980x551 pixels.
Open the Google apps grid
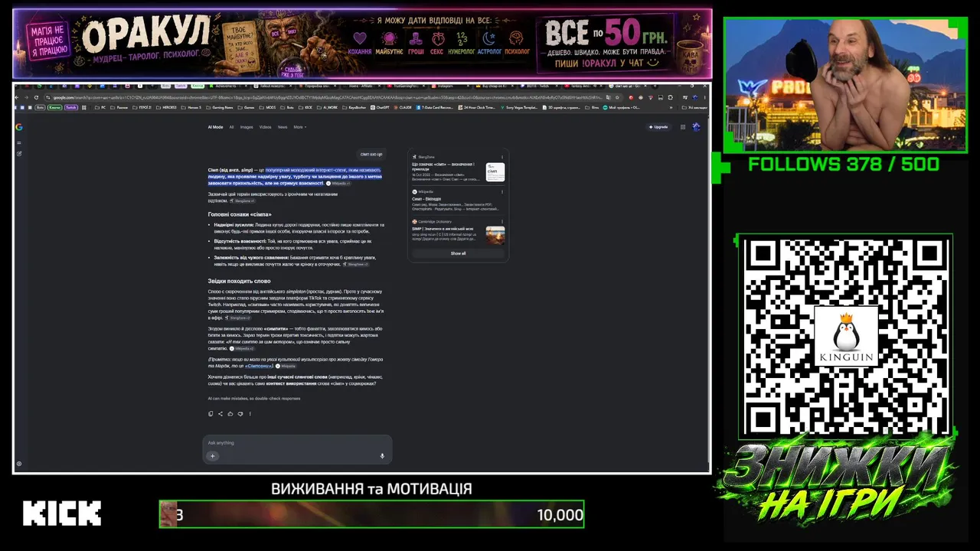pos(683,127)
